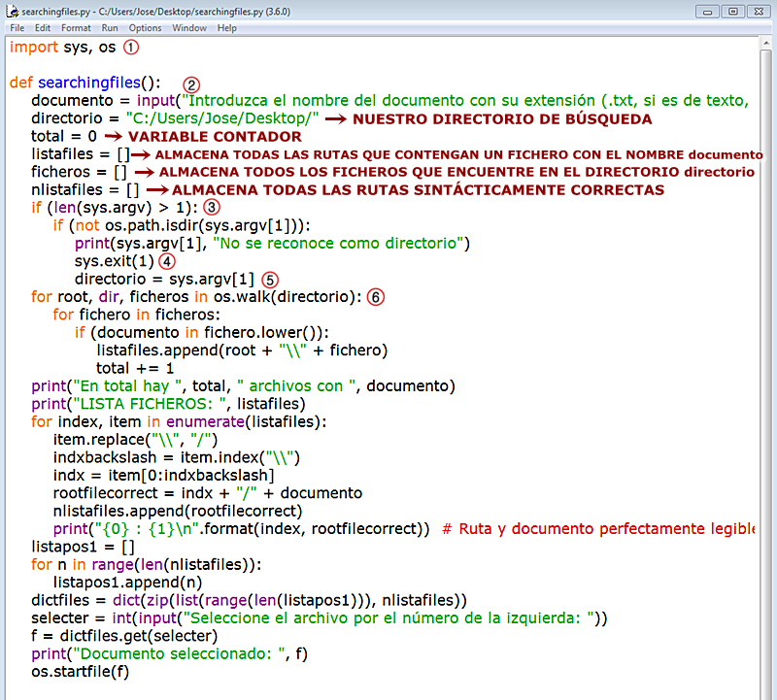Click the 'indx = item[0:indxbackslash]' line
The width and height of the screenshot is (777, 700).
click(163, 475)
